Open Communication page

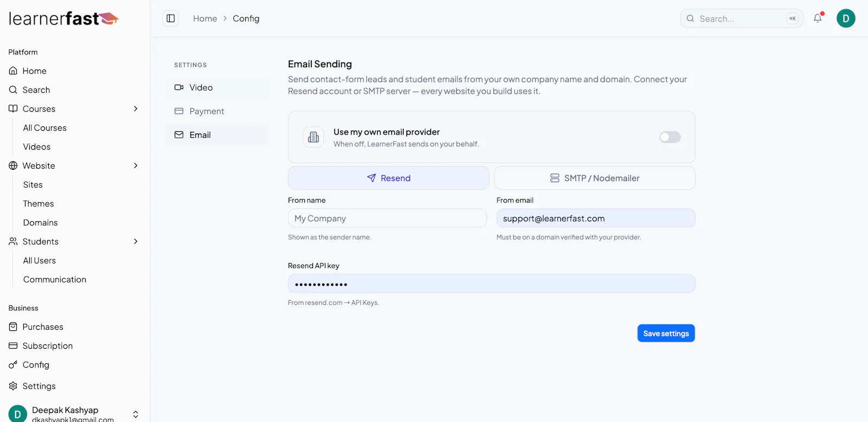click(x=55, y=279)
